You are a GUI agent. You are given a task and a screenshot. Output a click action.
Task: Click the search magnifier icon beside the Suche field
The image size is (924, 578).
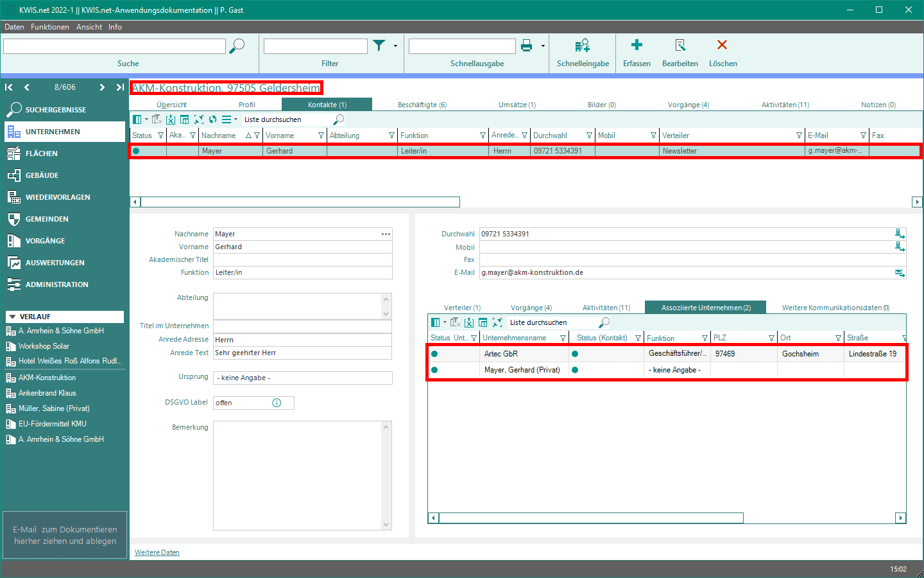click(237, 46)
